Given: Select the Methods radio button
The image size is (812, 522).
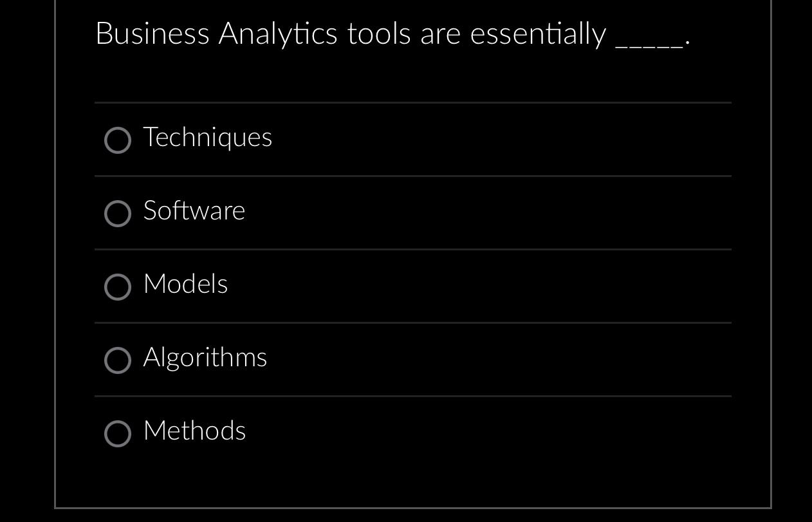Looking at the screenshot, I should click(118, 434).
